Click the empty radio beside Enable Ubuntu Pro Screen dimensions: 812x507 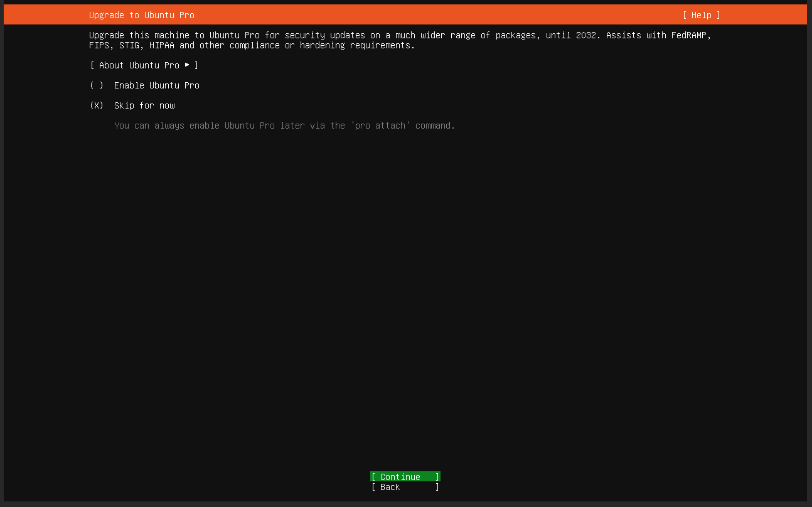pyautogui.click(x=96, y=85)
